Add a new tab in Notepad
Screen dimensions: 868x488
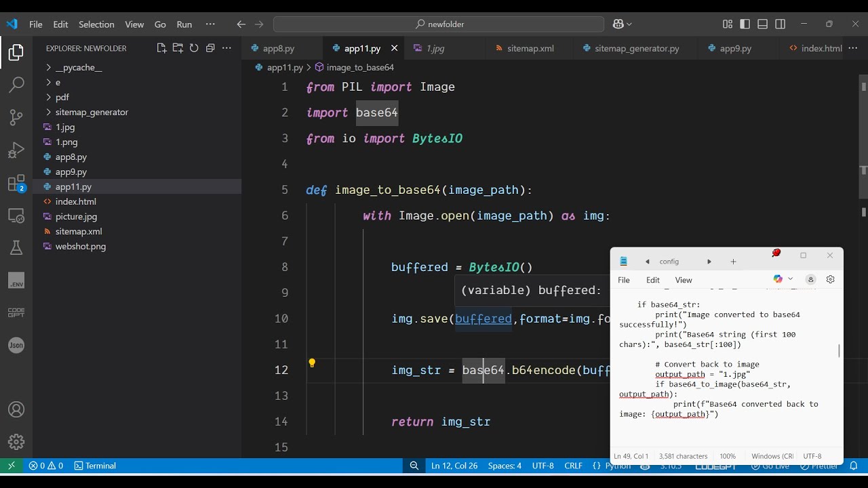point(733,262)
